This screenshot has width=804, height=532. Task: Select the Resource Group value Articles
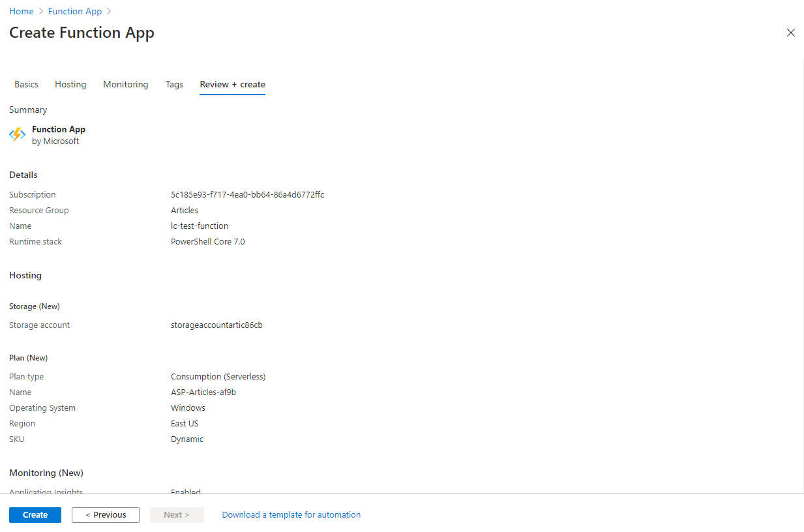[184, 210]
